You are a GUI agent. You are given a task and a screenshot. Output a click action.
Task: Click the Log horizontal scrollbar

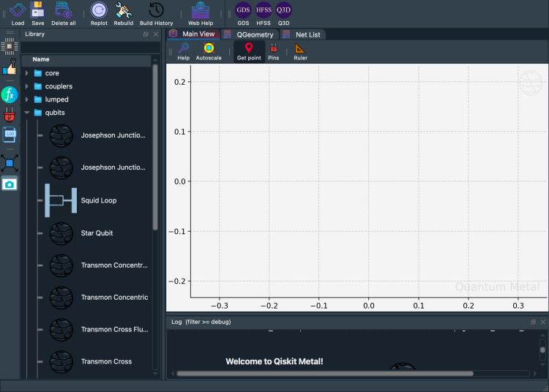coord(324,374)
